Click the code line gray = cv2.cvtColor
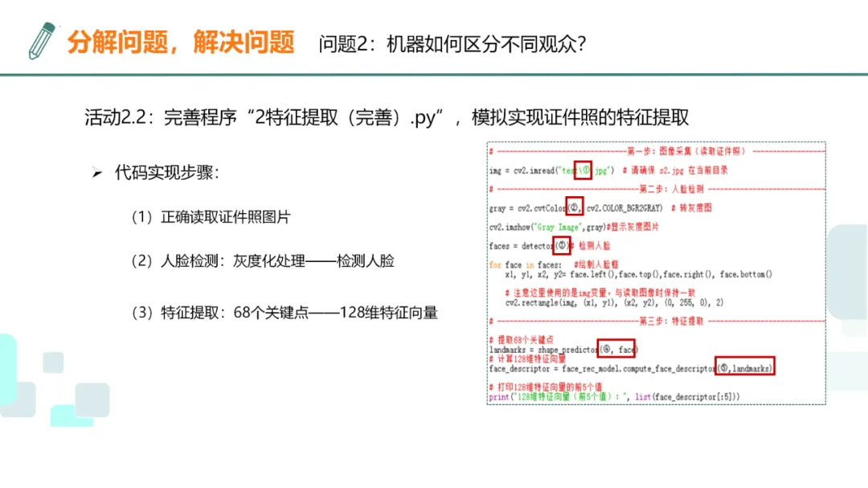 (576, 207)
